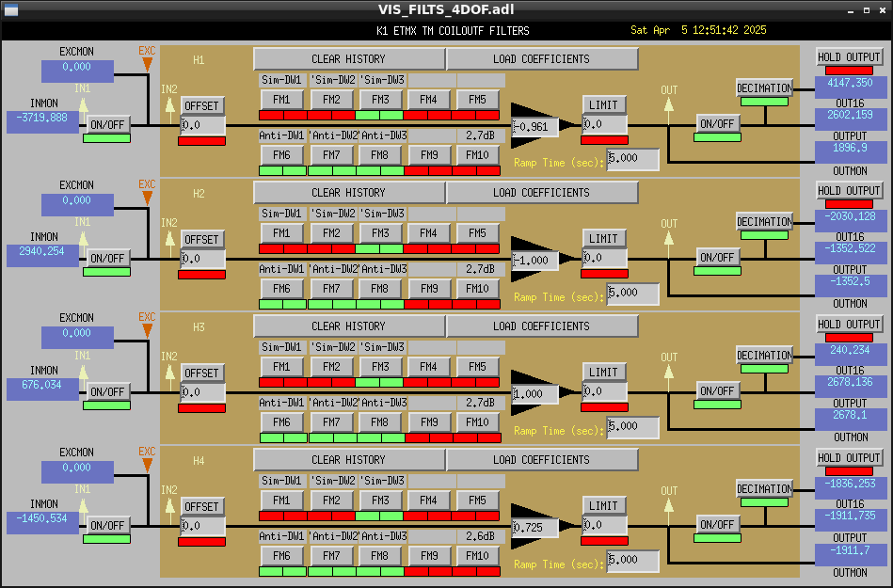
Task: Click LOAD COEFFICIENTS for H4
Action: point(542,459)
